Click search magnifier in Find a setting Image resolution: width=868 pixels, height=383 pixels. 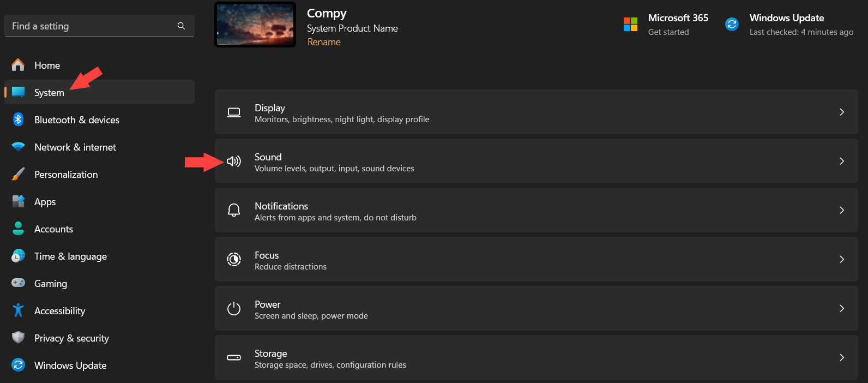[x=181, y=26]
